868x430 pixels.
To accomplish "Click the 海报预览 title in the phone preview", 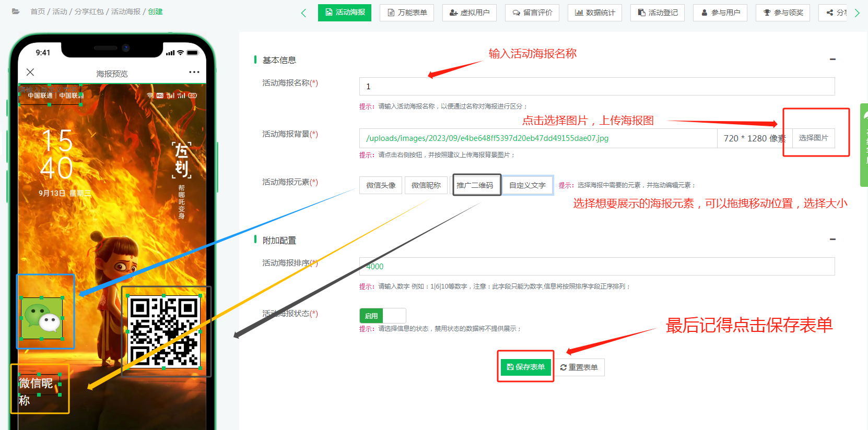I will [112, 74].
